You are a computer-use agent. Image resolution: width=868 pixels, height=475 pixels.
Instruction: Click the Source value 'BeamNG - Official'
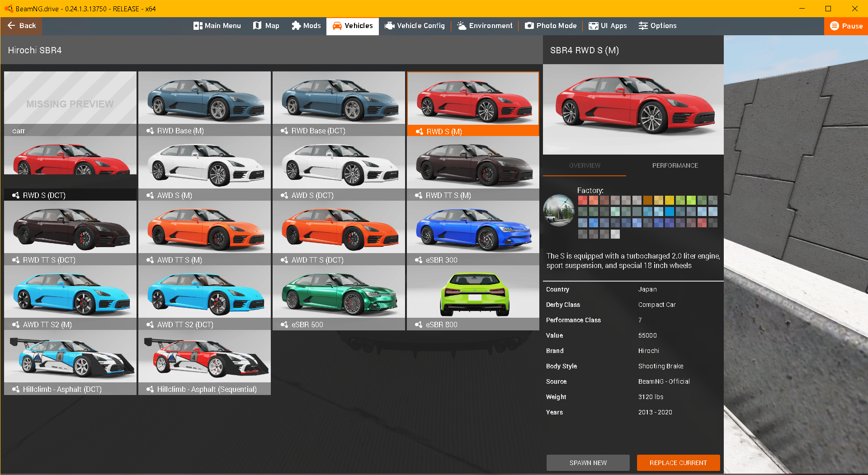pyautogui.click(x=664, y=381)
